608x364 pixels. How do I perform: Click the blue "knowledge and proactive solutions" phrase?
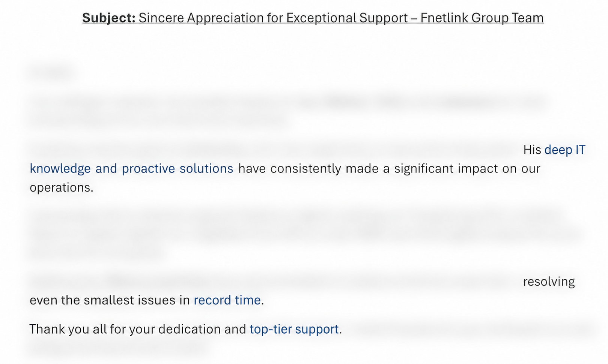[131, 169]
